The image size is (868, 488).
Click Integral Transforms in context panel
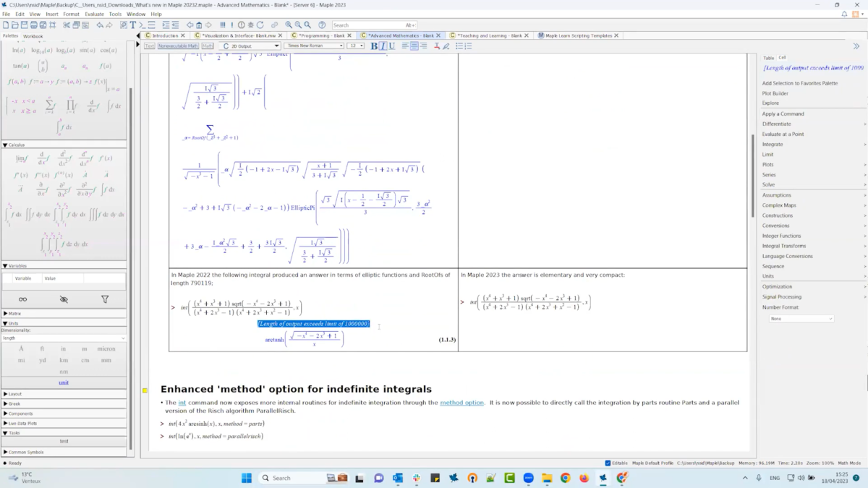pos(784,246)
